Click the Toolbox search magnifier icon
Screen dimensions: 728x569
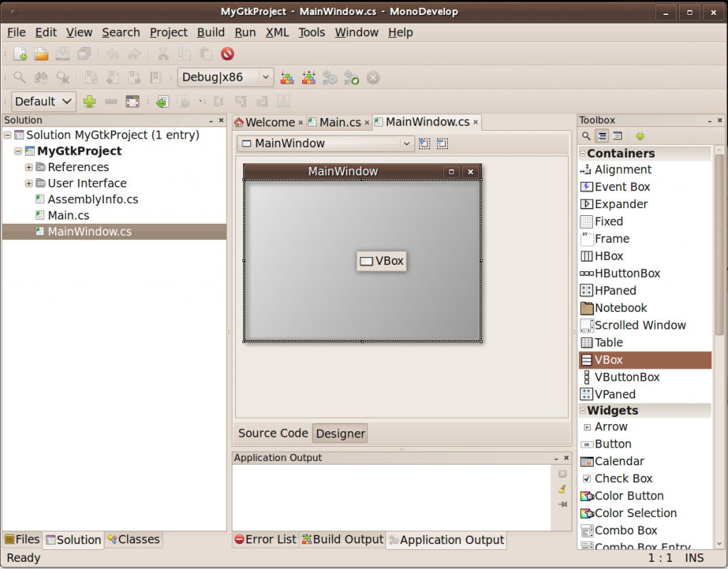(587, 136)
